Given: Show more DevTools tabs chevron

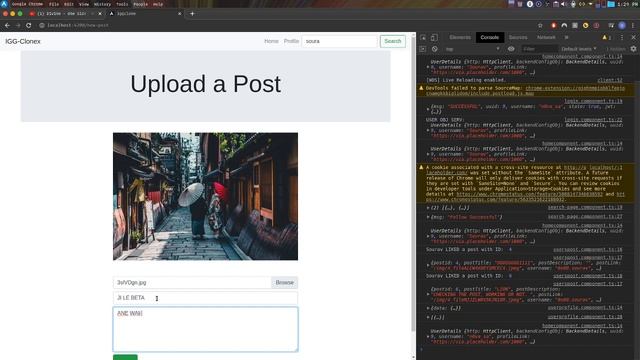Looking at the screenshot, I should 567,38.
